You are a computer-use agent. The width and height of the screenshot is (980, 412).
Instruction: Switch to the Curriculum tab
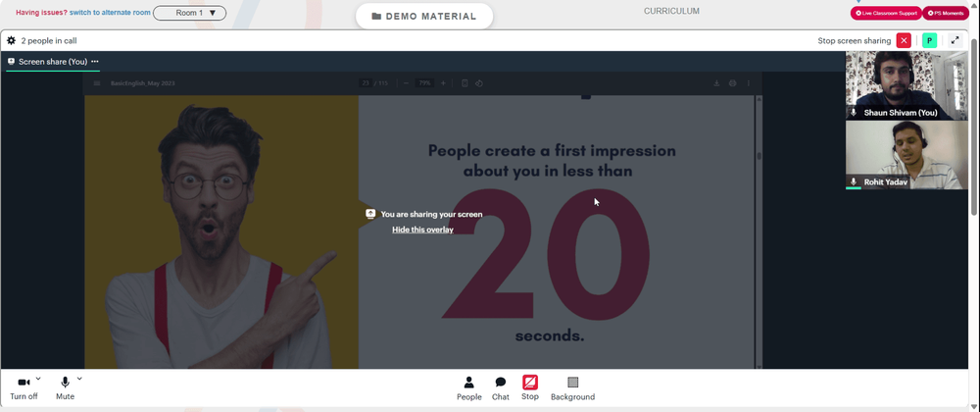point(671,11)
